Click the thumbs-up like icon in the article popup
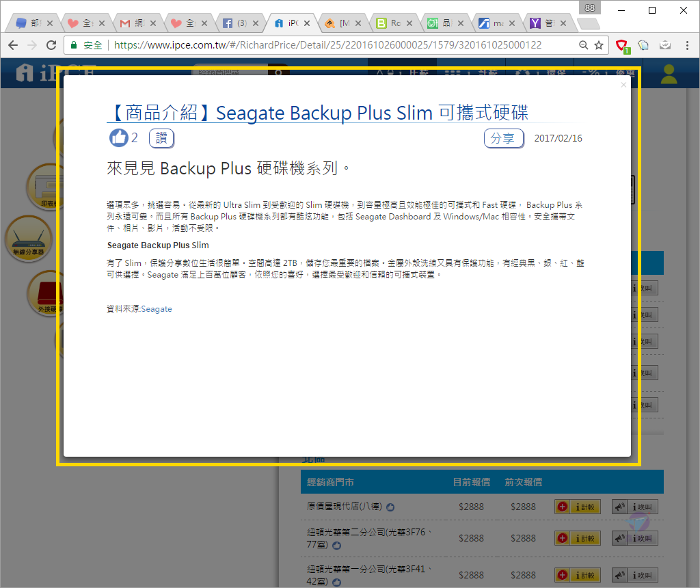Screen dimensions: 700x588 point(119,138)
